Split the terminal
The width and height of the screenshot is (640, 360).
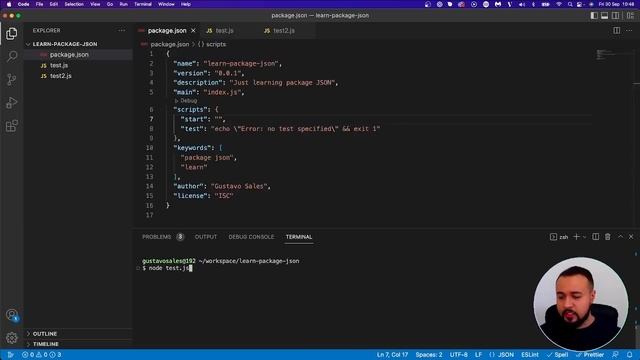596,237
